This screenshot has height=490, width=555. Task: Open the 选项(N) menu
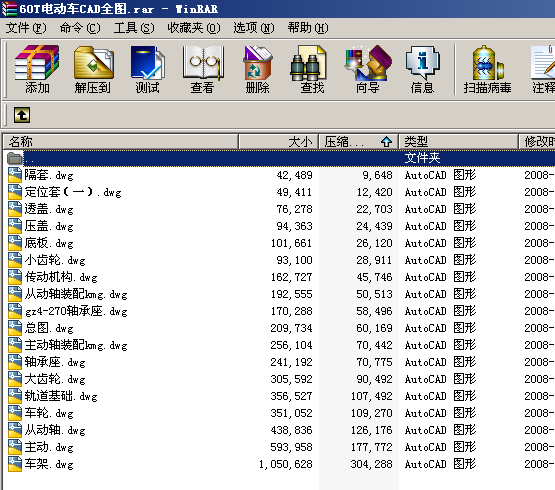[x=253, y=28]
